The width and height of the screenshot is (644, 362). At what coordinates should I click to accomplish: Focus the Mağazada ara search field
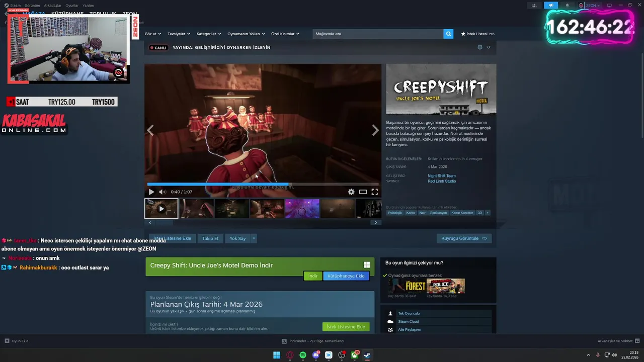click(x=378, y=34)
